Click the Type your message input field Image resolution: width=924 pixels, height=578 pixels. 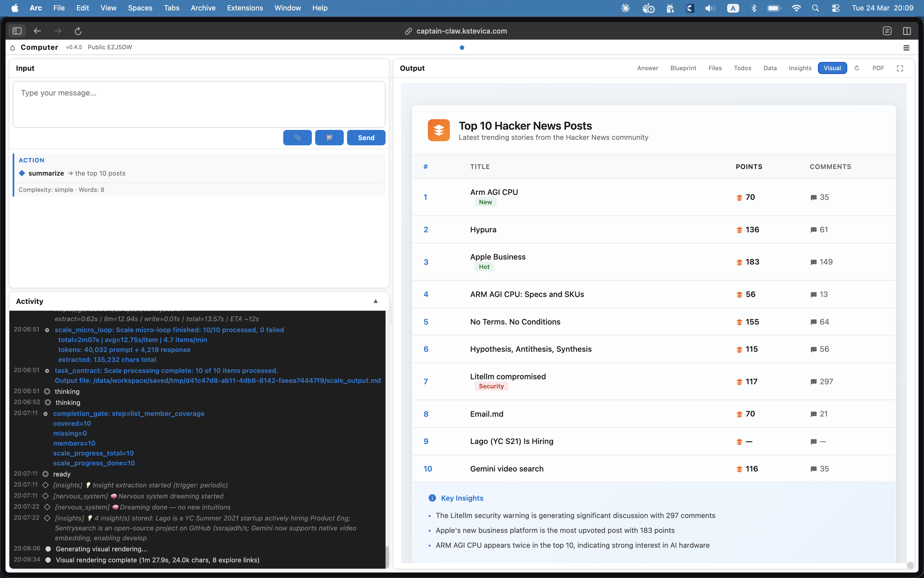tap(199, 104)
